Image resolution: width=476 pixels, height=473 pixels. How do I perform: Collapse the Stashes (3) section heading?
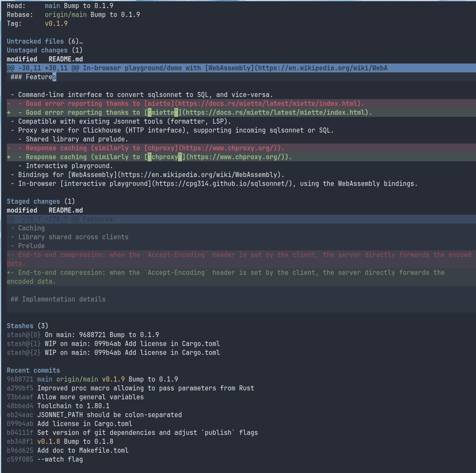click(x=28, y=326)
